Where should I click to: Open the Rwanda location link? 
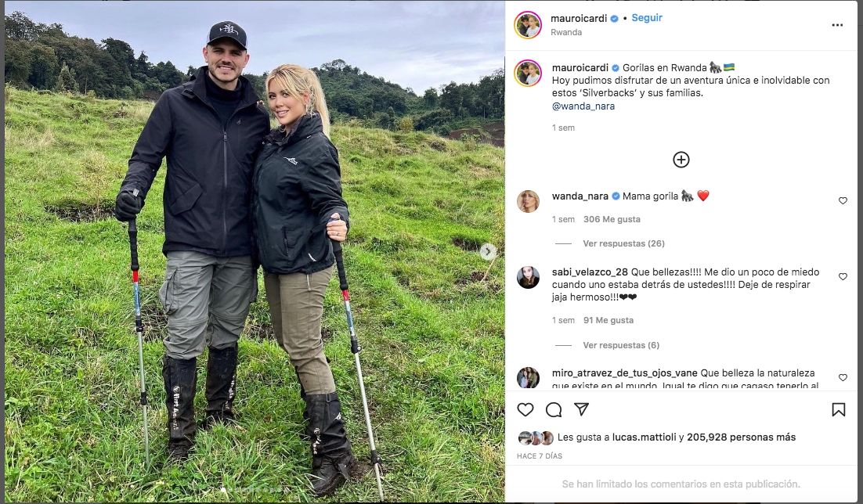566,33
